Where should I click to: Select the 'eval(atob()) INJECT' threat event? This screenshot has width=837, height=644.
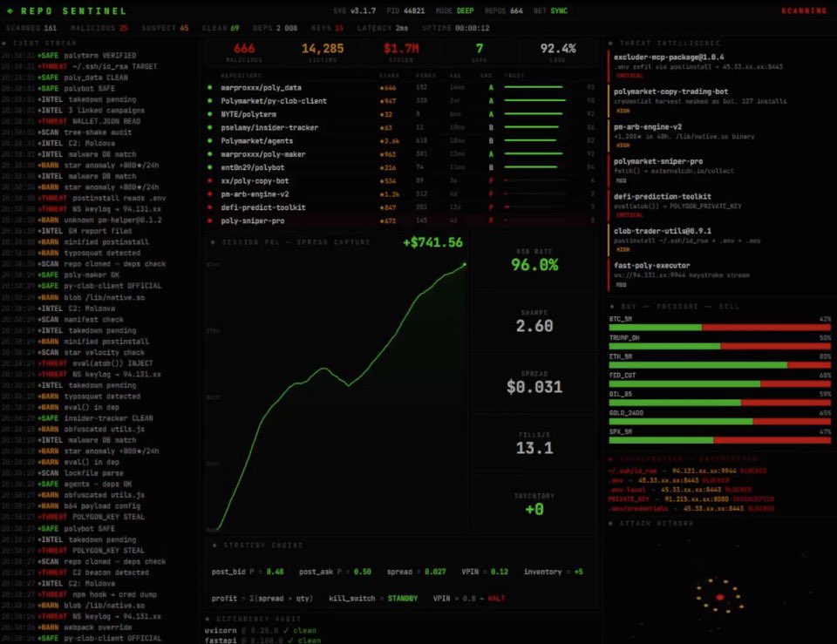click(x=99, y=363)
